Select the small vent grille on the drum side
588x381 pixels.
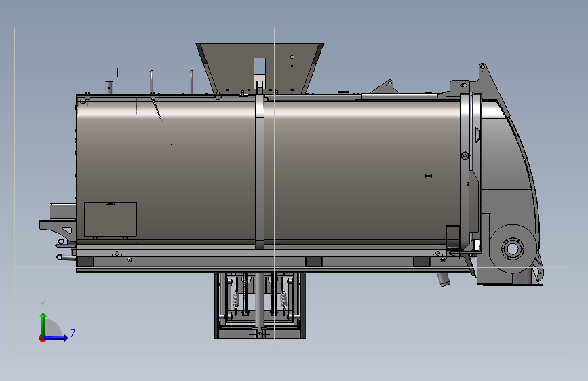click(x=429, y=176)
